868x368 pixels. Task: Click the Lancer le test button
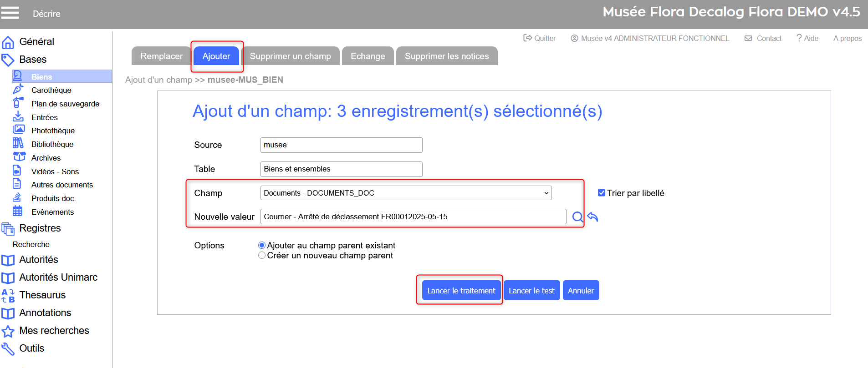[531, 291]
